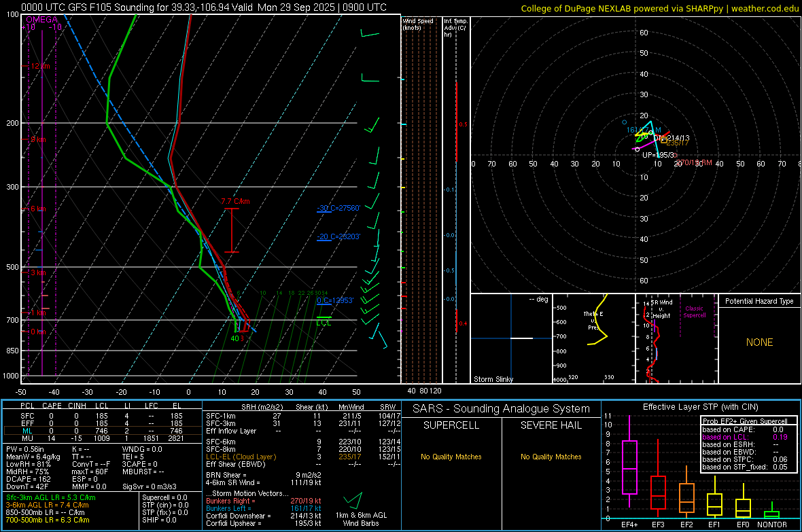Screen dimensions: 802x532
Task: Select the MU parcel row
Action: [102, 438]
